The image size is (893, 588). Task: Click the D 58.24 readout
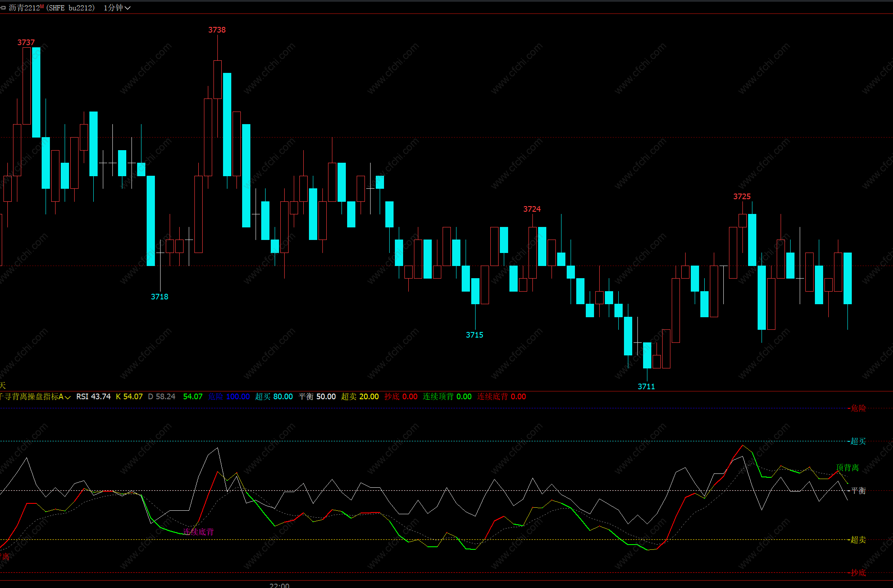(x=161, y=397)
